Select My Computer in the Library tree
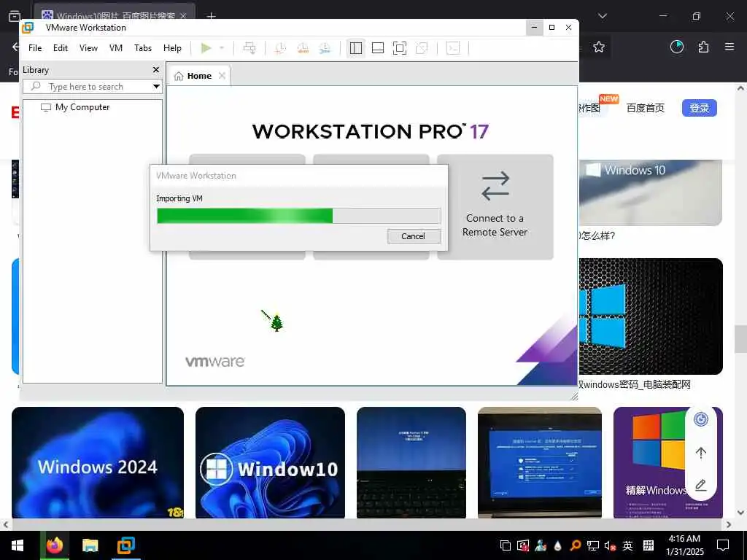The width and height of the screenshot is (747, 560). 82,107
